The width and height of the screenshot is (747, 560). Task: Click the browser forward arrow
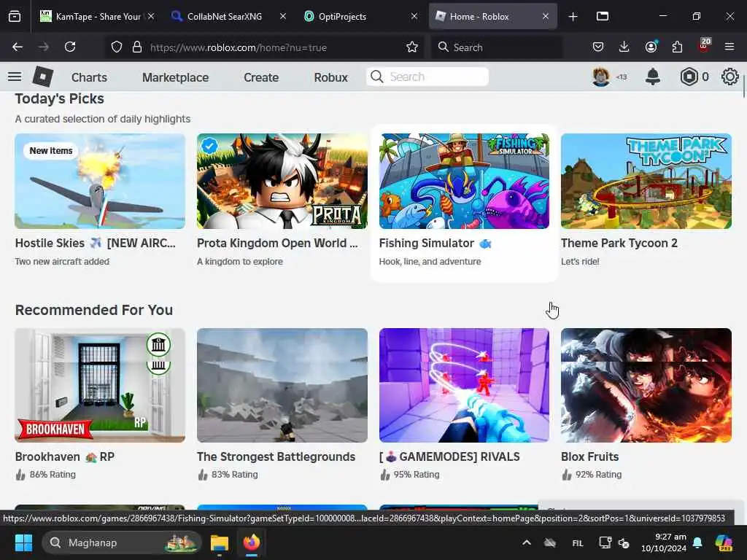coord(43,47)
